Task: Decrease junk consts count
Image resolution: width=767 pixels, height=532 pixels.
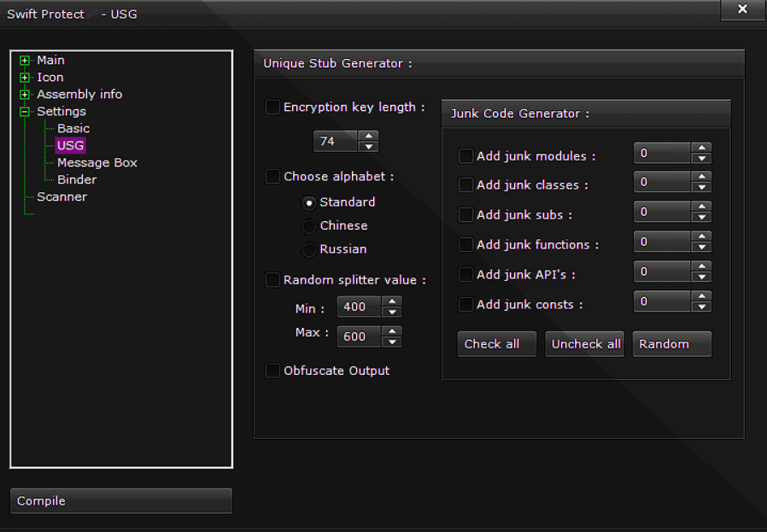Action: (702, 307)
